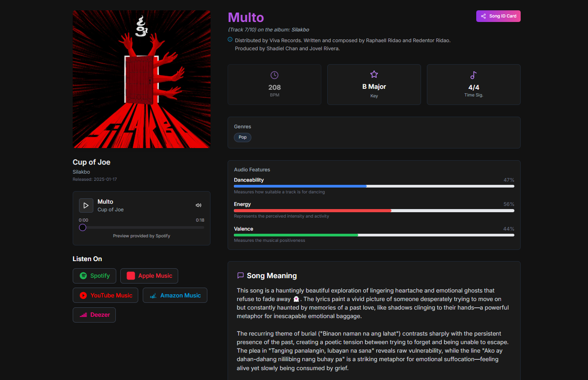Click the 4/4 time signature value
Screen dimensions: 588x380
point(474,87)
